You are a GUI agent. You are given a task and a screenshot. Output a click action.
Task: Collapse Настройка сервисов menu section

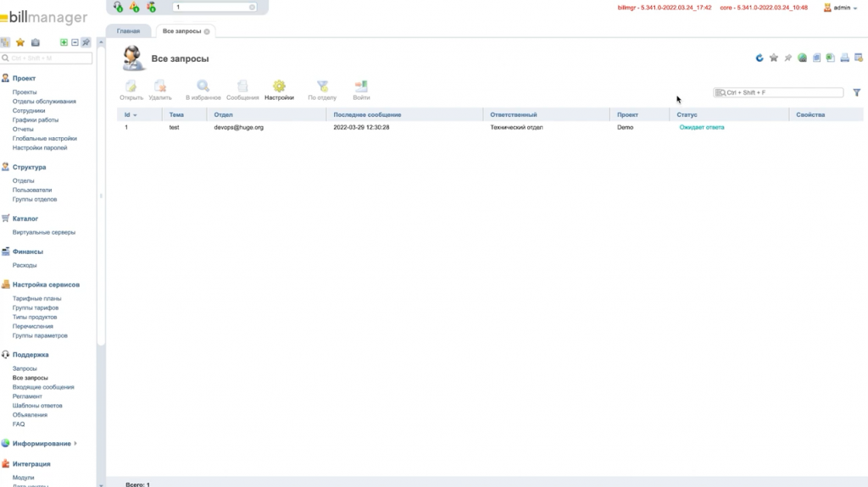point(46,285)
